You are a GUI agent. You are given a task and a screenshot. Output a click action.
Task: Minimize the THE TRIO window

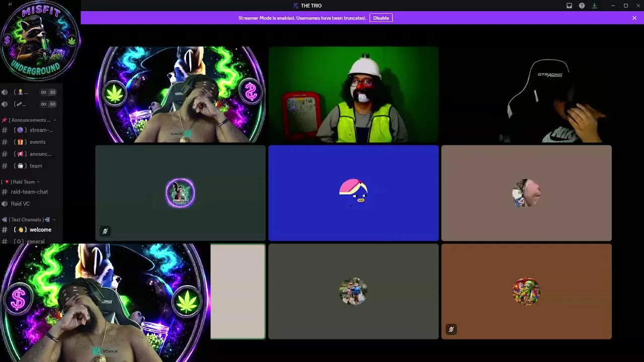(613, 6)
